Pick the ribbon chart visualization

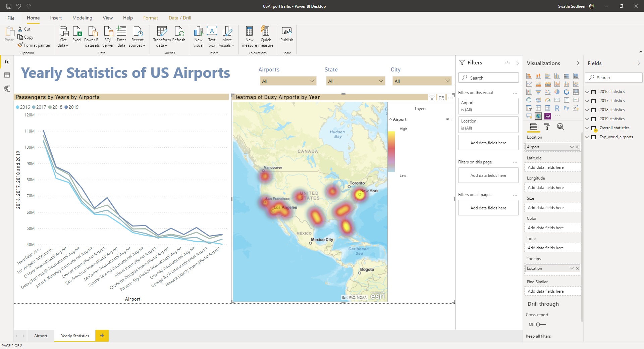click(x=576, y=84)
